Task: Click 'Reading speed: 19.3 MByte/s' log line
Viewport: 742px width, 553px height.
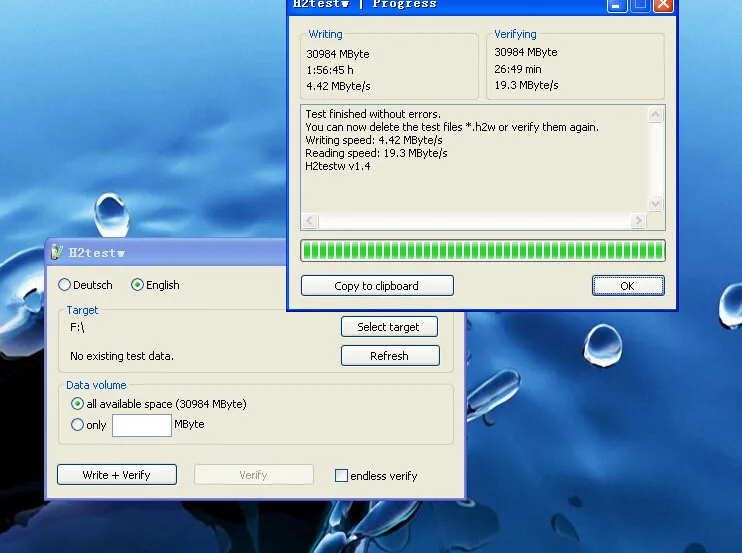Action: point(376,153)
